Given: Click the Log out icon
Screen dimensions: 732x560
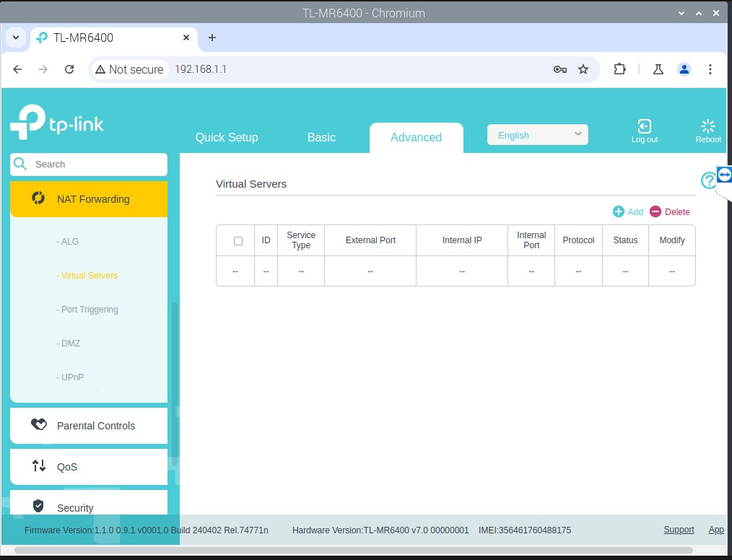Looking at the screenshot, I should pos(644,127).
